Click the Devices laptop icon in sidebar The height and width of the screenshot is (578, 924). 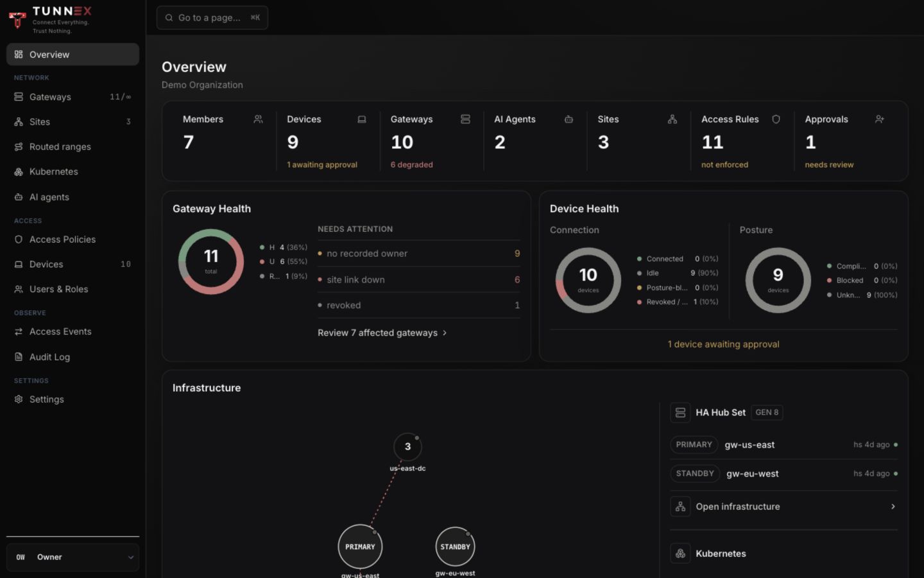[19, 265]
